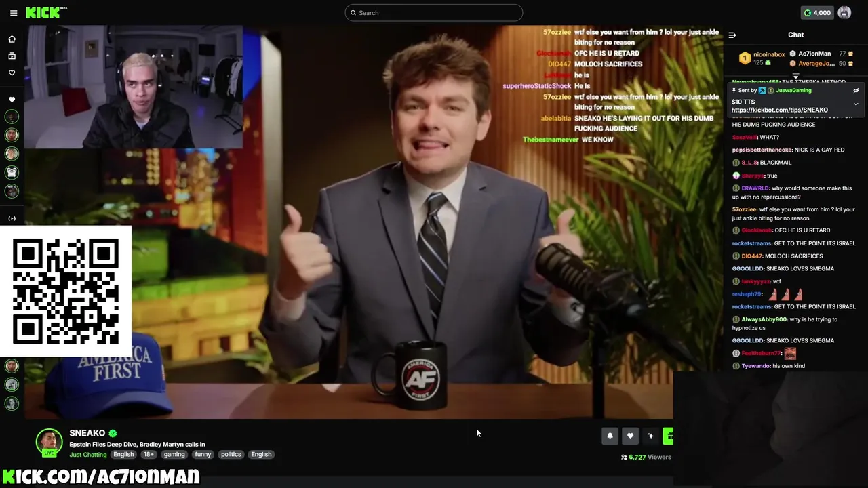
Task: Open the bottom-most sidebar channel avatar
Action: click(x=12, y=403)
